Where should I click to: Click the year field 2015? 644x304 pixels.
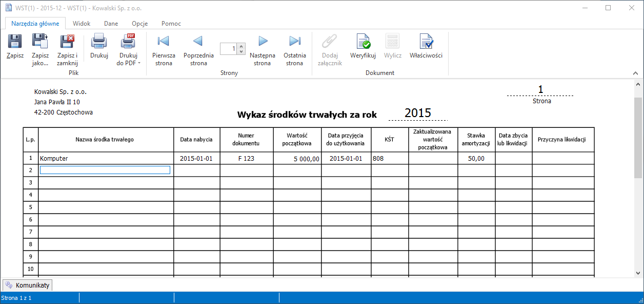pyautogui.click(x=418, y=113)
